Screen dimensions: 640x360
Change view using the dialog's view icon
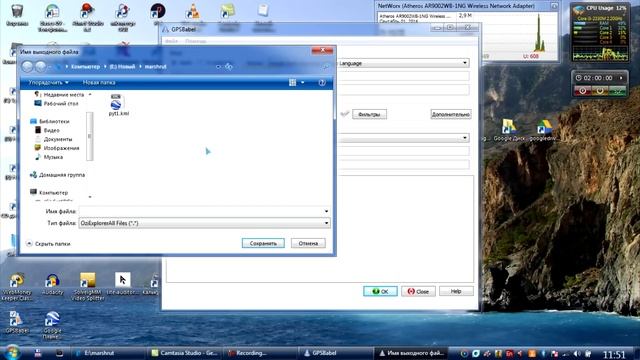click(293, 82)
